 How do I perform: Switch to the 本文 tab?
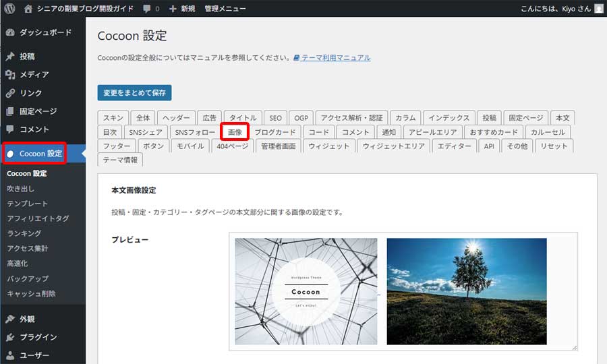[562, 117]
